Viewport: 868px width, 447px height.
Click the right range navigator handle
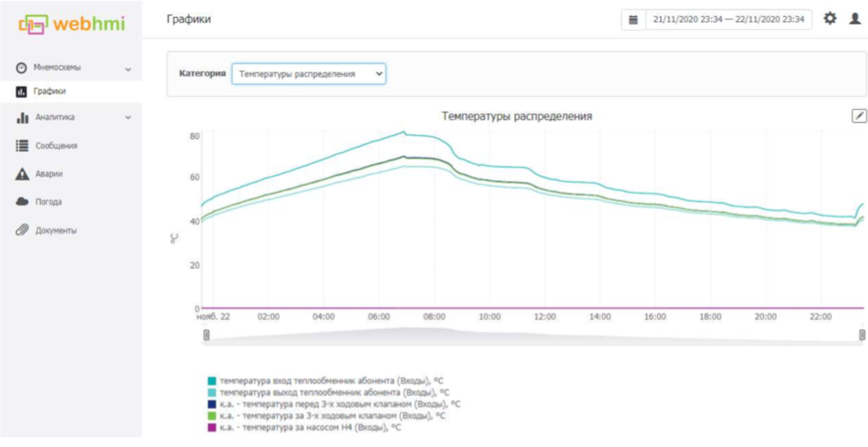tap(862, 335)
